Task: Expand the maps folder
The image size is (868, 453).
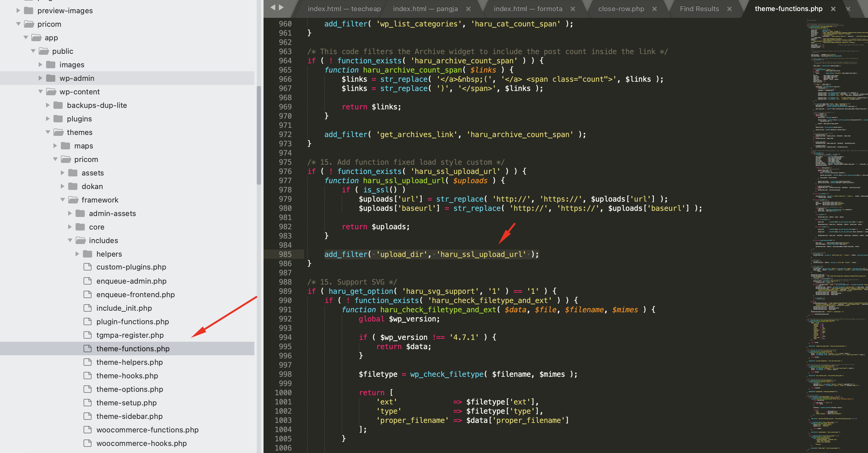Action: [55, 146]
